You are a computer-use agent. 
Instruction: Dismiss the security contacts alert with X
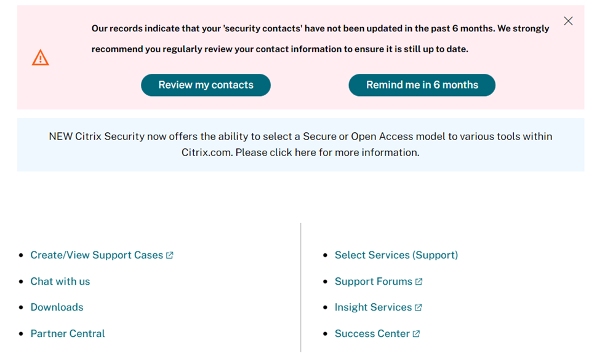click(568, 21)
